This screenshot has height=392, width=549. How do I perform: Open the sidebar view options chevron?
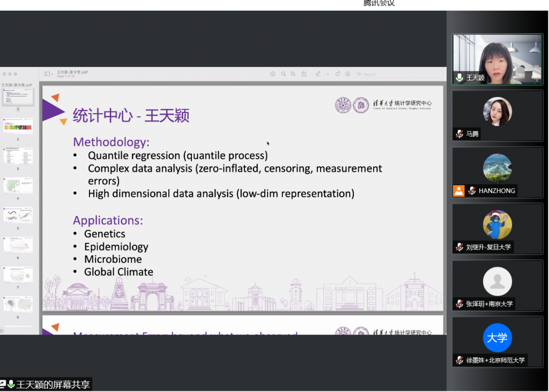(x=52, y=74)
